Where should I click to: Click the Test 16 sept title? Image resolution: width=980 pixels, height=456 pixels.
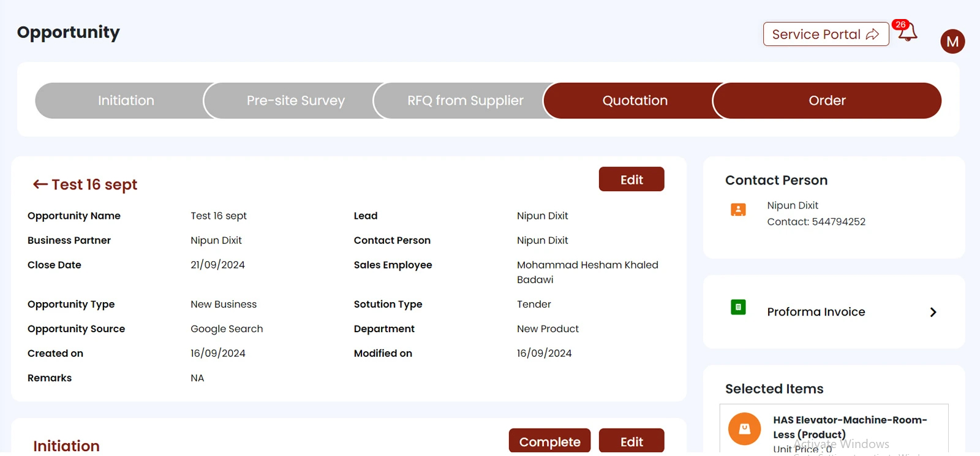click(x=94, y=184)
